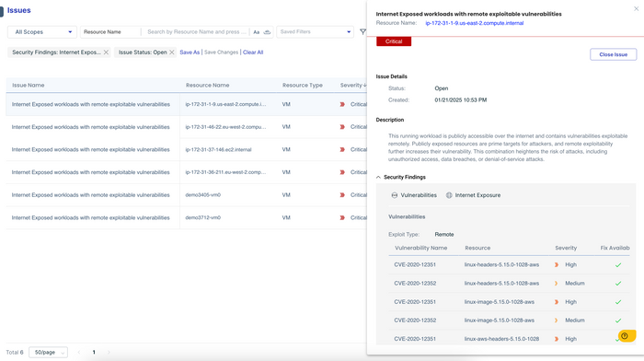
Task: Collapse the Security Findings section
Action: (x=378, y=177)
